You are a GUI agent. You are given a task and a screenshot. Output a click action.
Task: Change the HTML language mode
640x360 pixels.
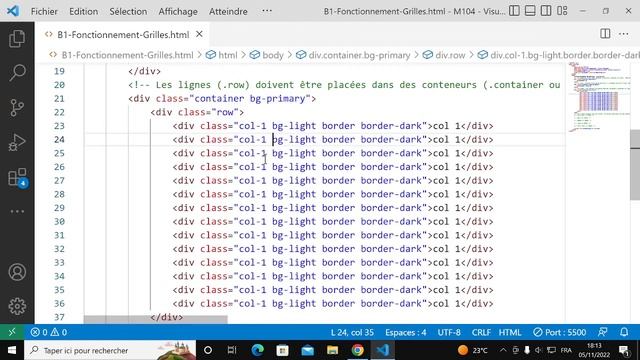(510, 332)
